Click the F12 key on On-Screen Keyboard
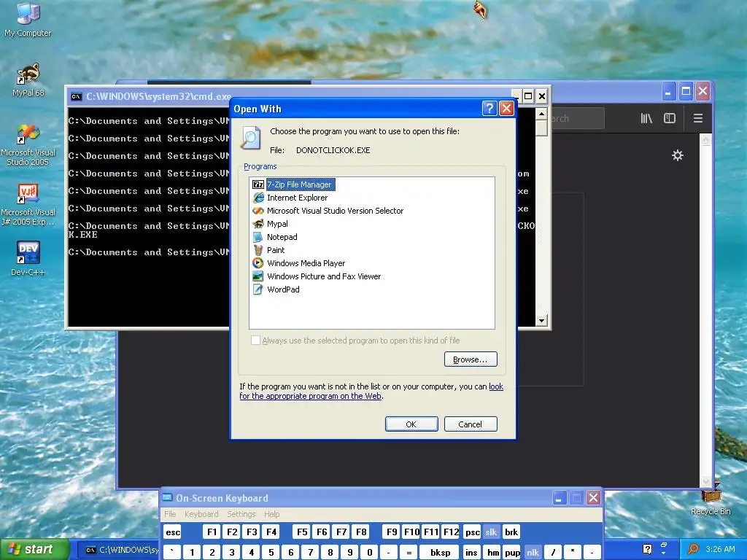Image resolution: width=747 pixels, height=560 pixels. 451,532
